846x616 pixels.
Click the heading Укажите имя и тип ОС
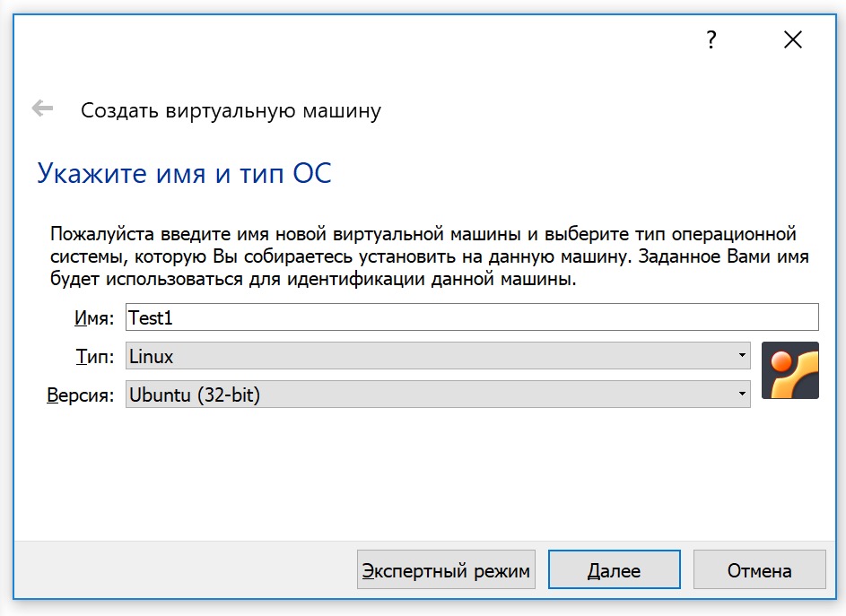pyautogui.click(x=184, y=173)
